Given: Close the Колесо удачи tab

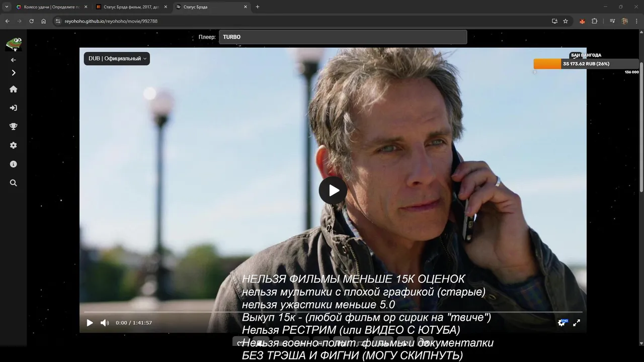Looking at the screenshot, I should 86,7.
